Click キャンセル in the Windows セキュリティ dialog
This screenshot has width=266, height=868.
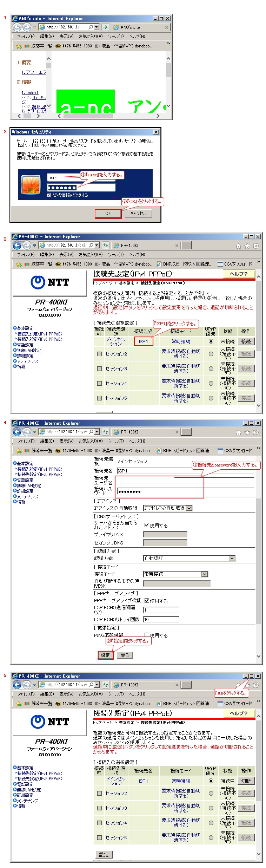pyautogui.click(x=138, y=214)
